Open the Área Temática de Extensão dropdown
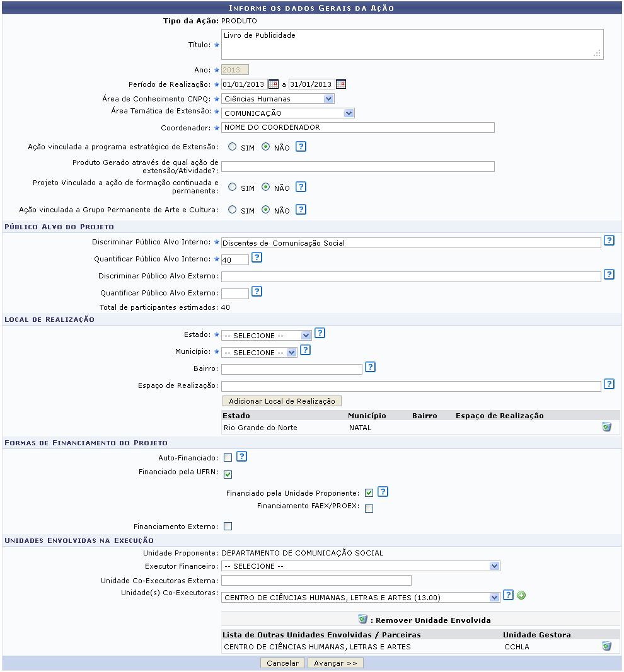 tap(288, 113)
